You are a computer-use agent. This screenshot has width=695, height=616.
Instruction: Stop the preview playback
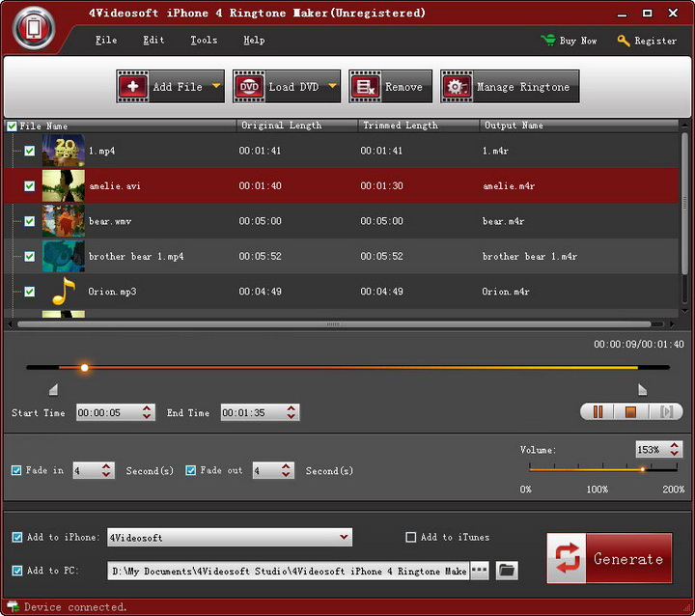630,411
